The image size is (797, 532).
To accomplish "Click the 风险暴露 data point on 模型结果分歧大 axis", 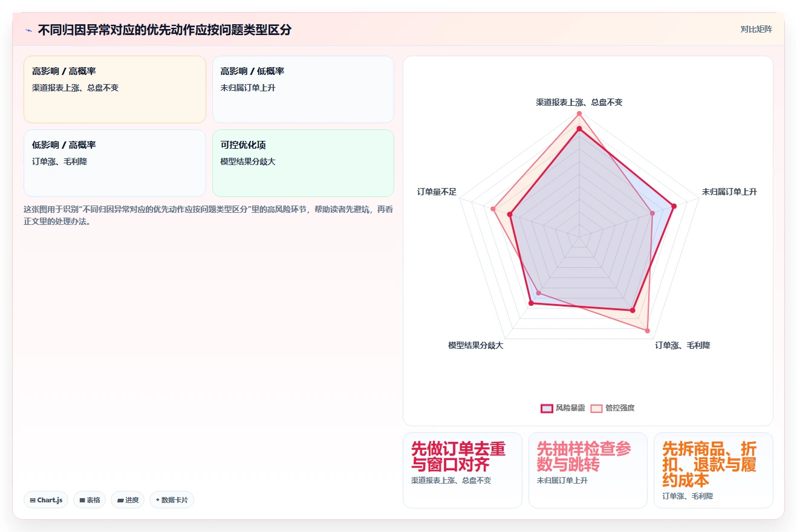I will pyautogui.click(x=531, y=303).
